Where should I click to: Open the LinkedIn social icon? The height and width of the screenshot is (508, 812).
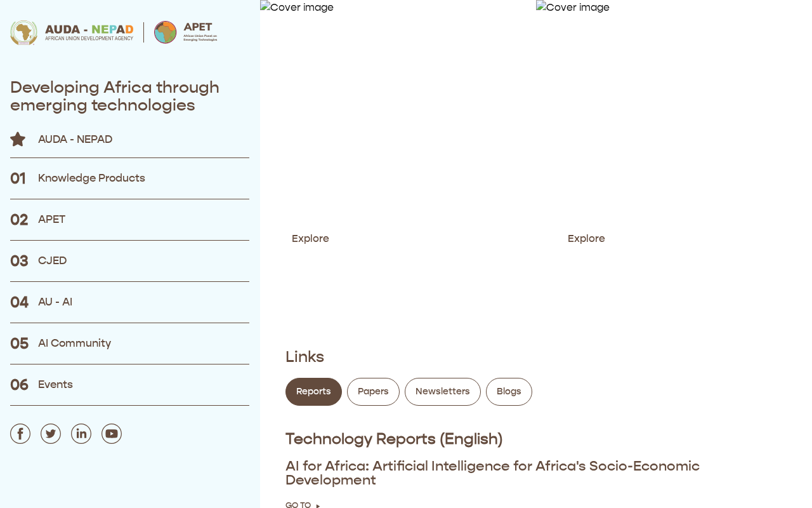(81, 434)
